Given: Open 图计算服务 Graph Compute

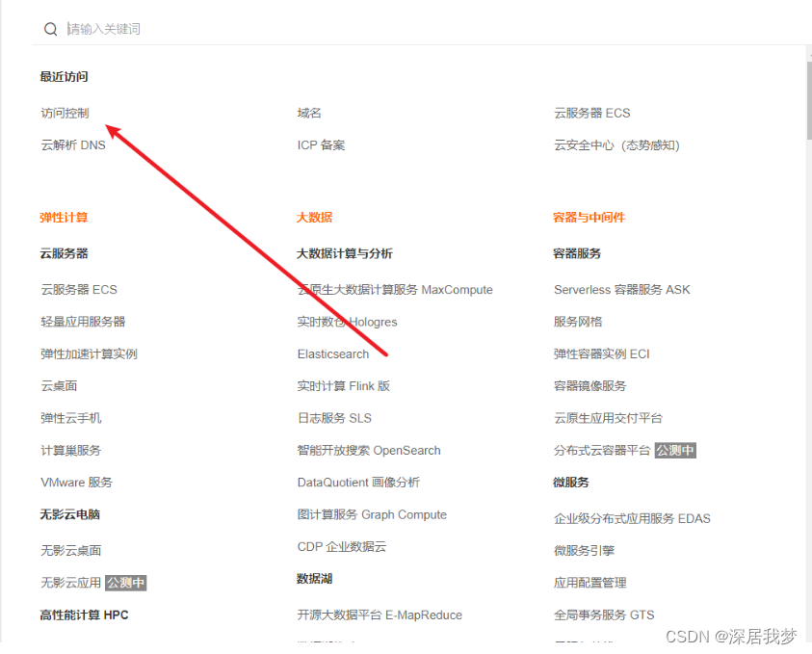Looking at the screenshot, I should click(x=372, y=514).
